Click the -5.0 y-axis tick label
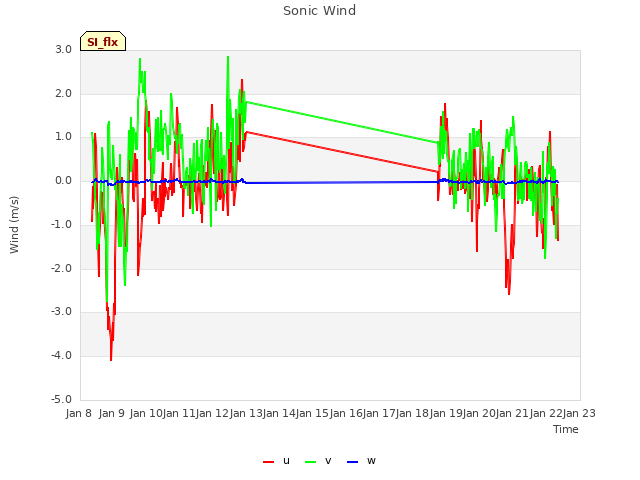This screenshot has width=640, height=480. pyautogui.click(x=61, y=399)
